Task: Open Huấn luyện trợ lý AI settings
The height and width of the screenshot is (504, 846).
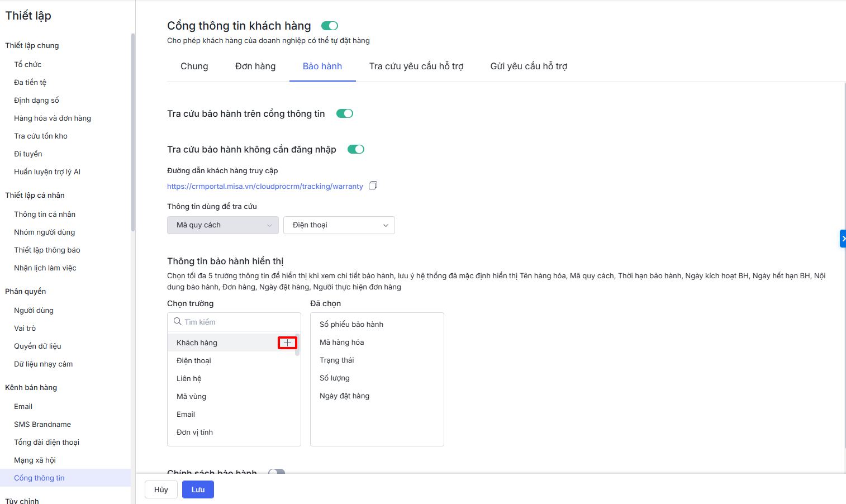Action: pyautogui.click(x=47, y=172)
